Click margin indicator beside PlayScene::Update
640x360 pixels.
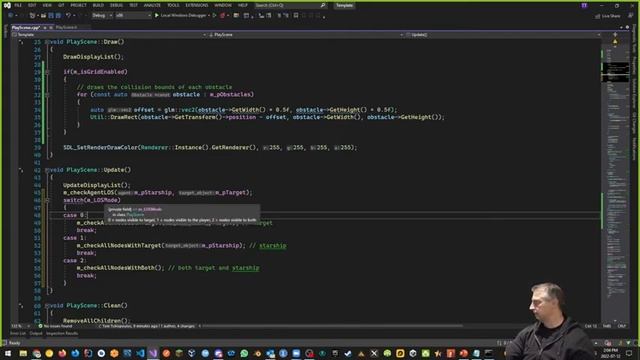pyautogui.click(x=21, y=170)
